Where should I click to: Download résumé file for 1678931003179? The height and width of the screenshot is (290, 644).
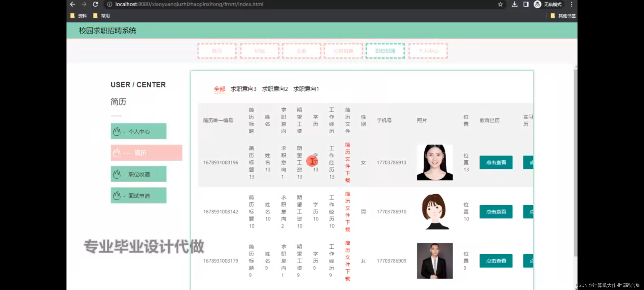347,261
